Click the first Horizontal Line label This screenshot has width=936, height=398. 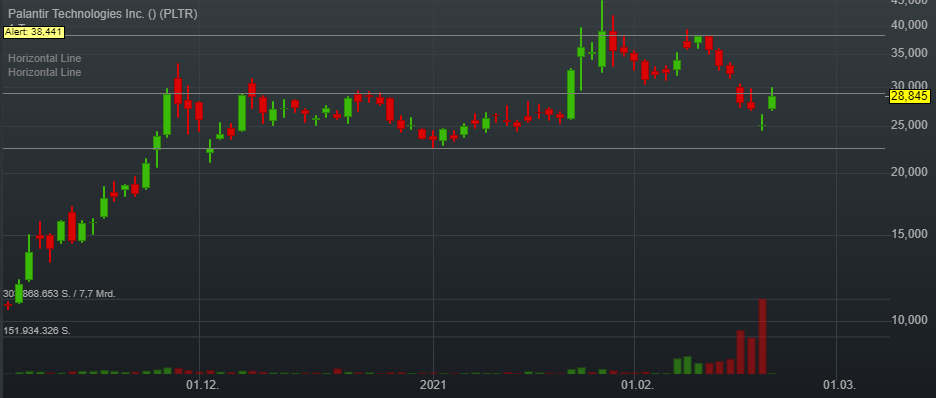45,58
